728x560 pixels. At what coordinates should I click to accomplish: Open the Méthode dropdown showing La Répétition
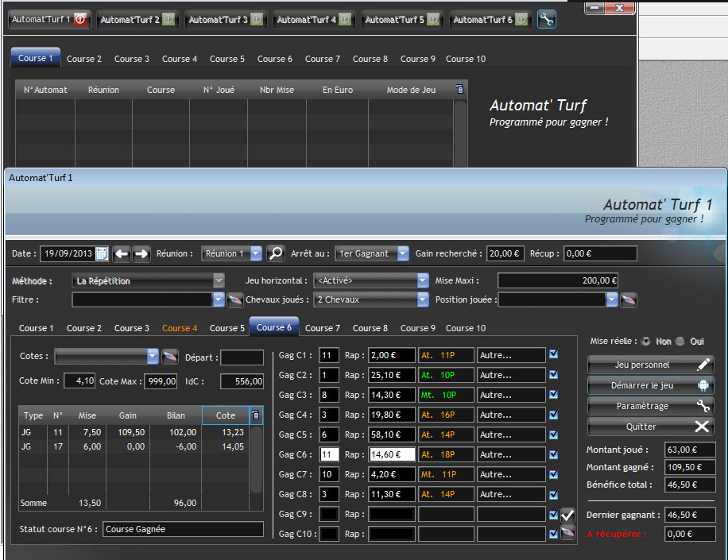point(219,281)
